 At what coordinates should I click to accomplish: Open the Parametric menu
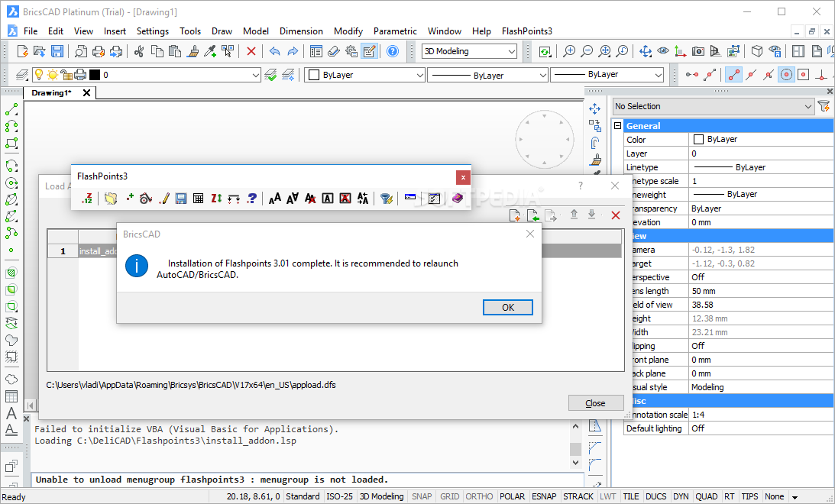click(x=395, y=31)
